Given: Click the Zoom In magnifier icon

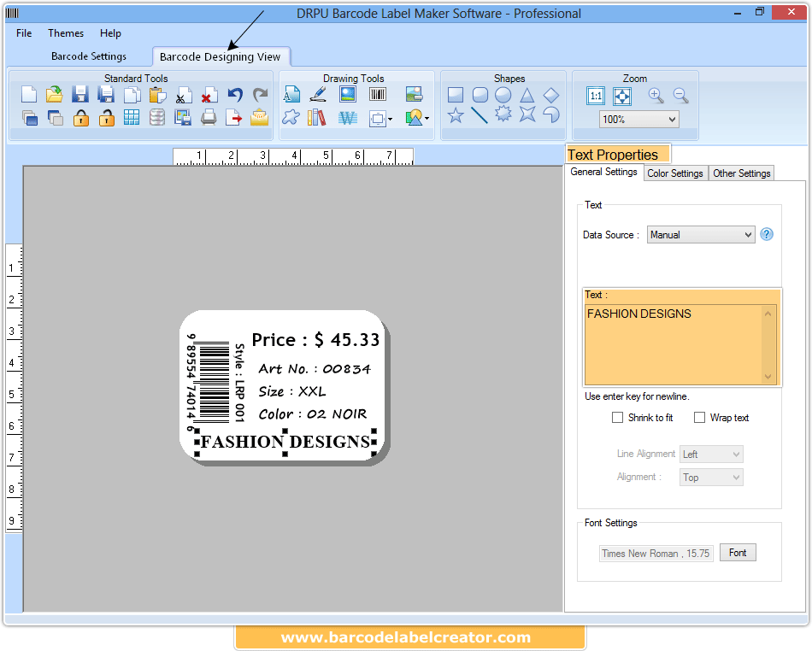Looking at the screenshot, I should 656,96.
